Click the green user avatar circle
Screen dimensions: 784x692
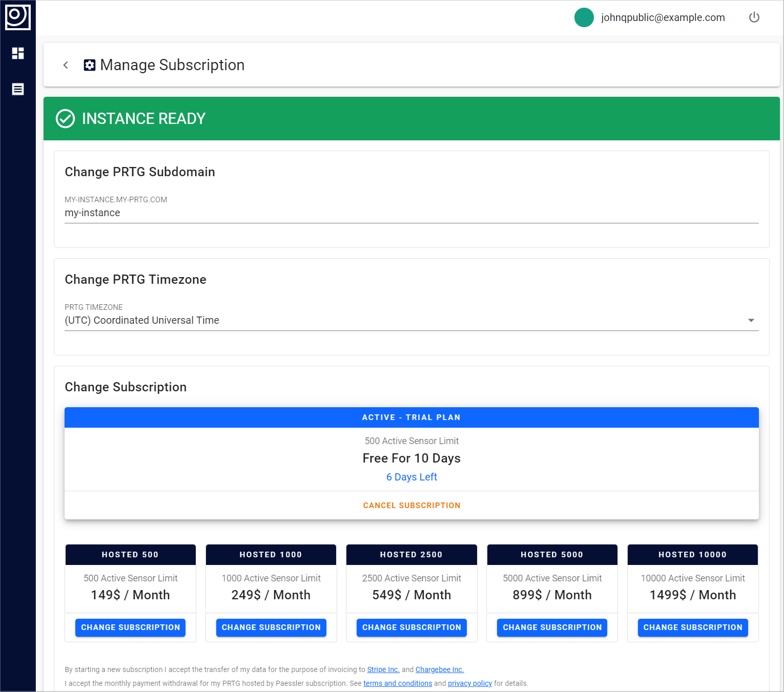coord(584,17)
